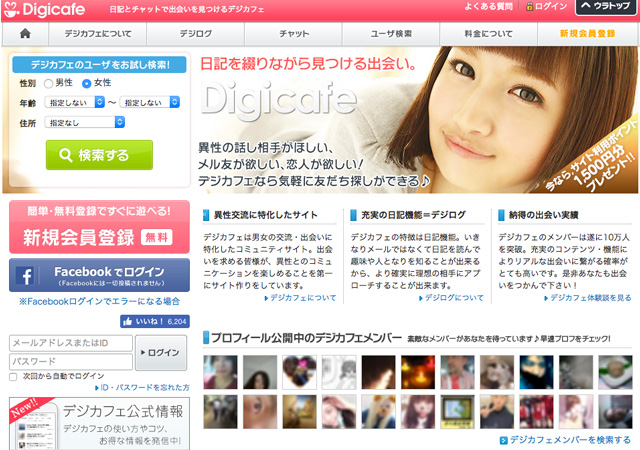Image resolution: width=640 pixels, height=450 pixels.
Task: Click the green 検索する button
Action: (99, 155)
